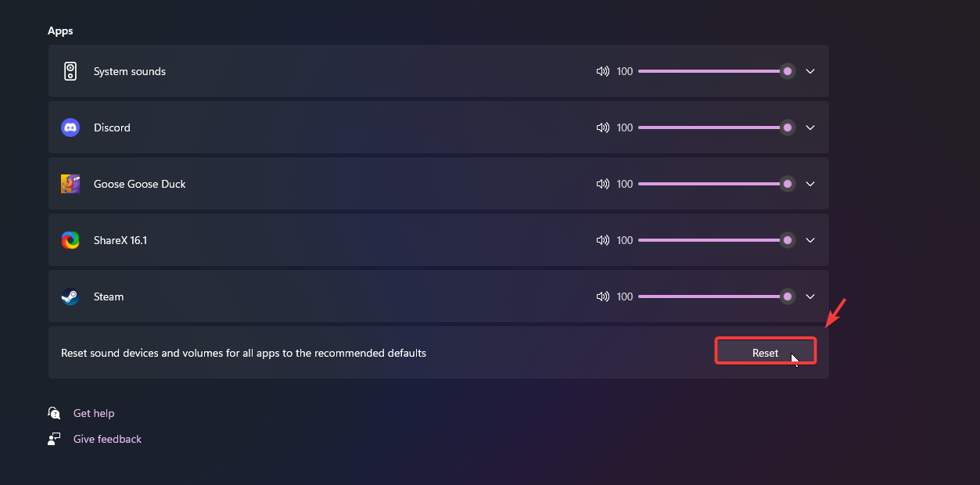Click the Discord app icon
The width and height of the screenshot is (980, 485).
click(70, 128)
